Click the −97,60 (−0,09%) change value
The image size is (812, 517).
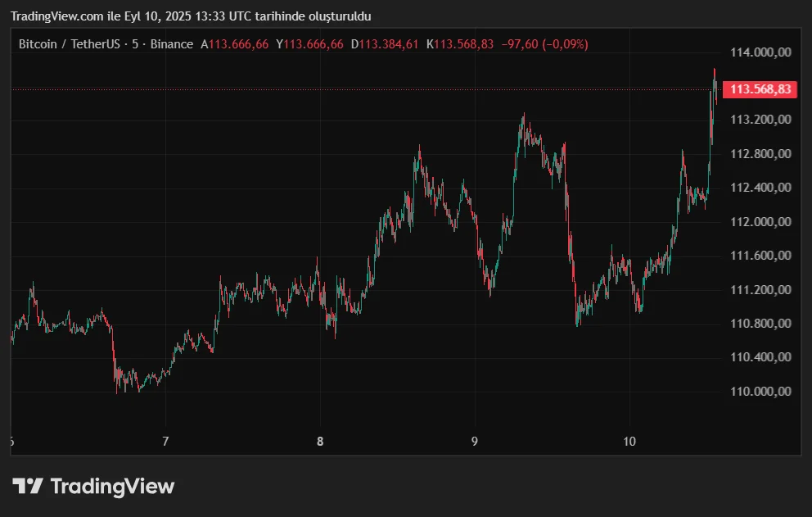tap(544, 44)
